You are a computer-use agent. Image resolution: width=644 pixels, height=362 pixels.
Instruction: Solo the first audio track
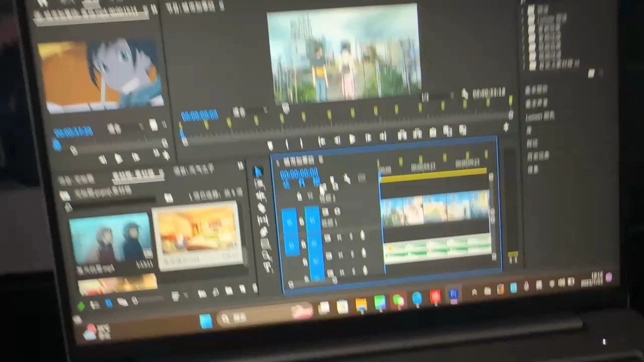[350, 236]
